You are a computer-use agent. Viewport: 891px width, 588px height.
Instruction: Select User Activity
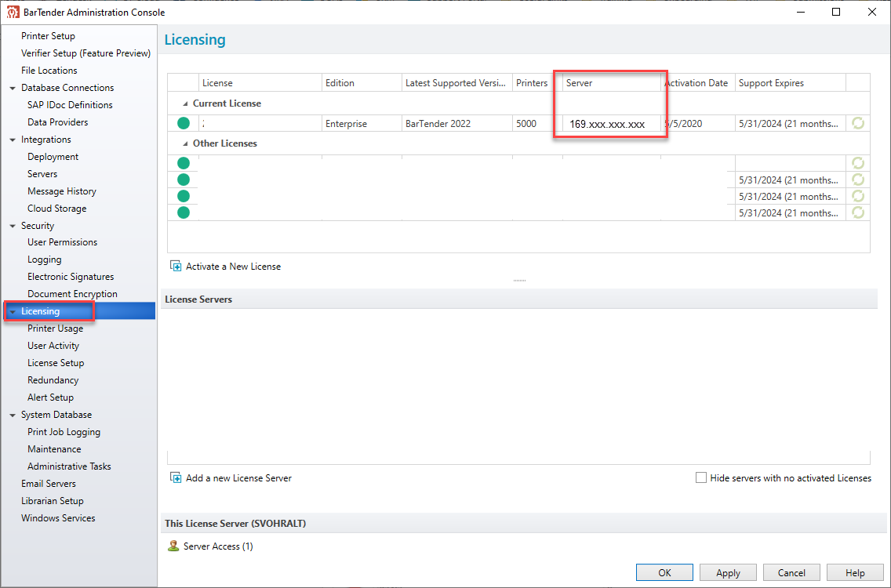pos(53,346)
